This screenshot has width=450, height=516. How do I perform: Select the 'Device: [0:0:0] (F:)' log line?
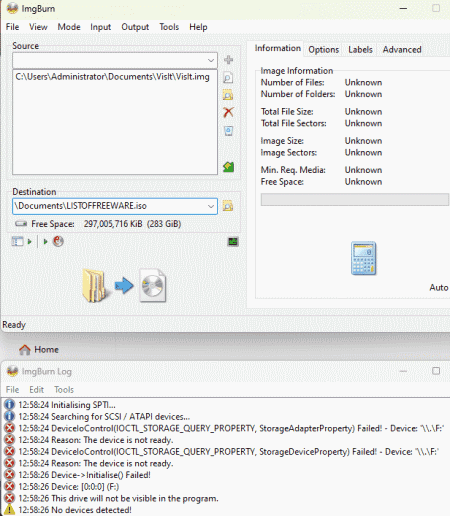[x=68, y=487]
